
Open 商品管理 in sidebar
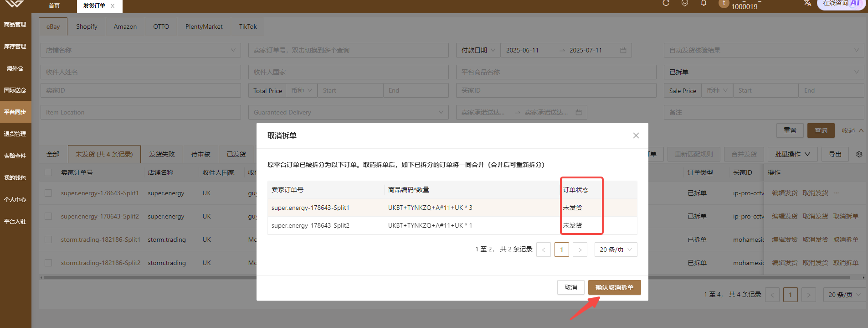[x=15, y=25]
